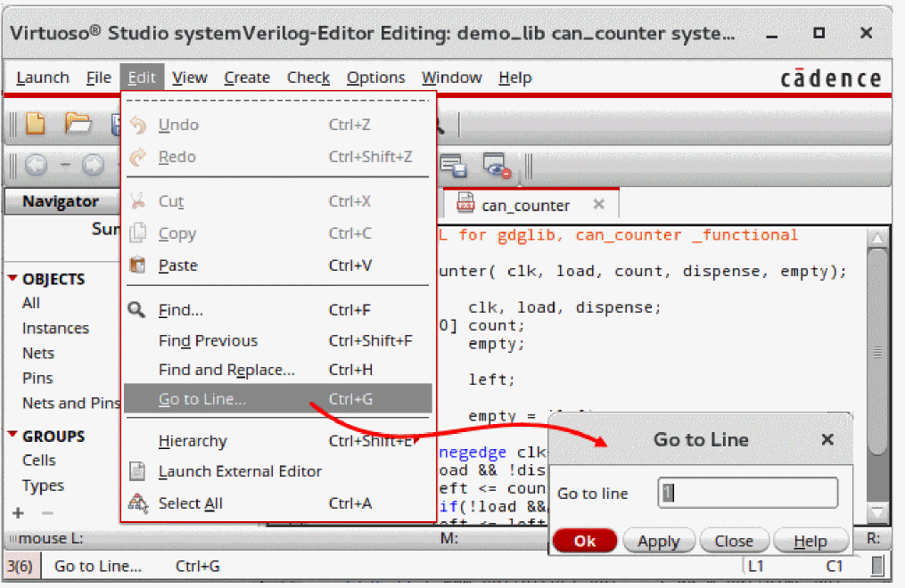Click the Launch External Editor document icon
905x588 pixels.
137,471
